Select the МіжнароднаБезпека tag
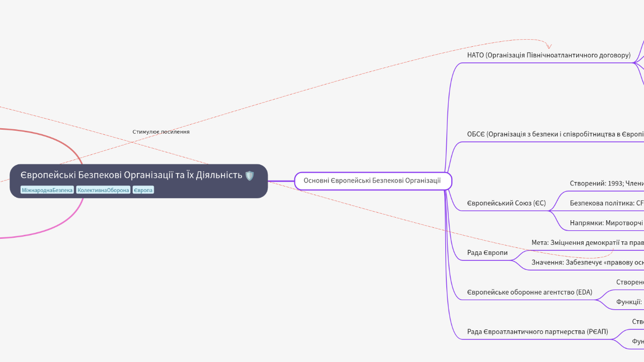The image size is (644, 362). tap(46, 190)
